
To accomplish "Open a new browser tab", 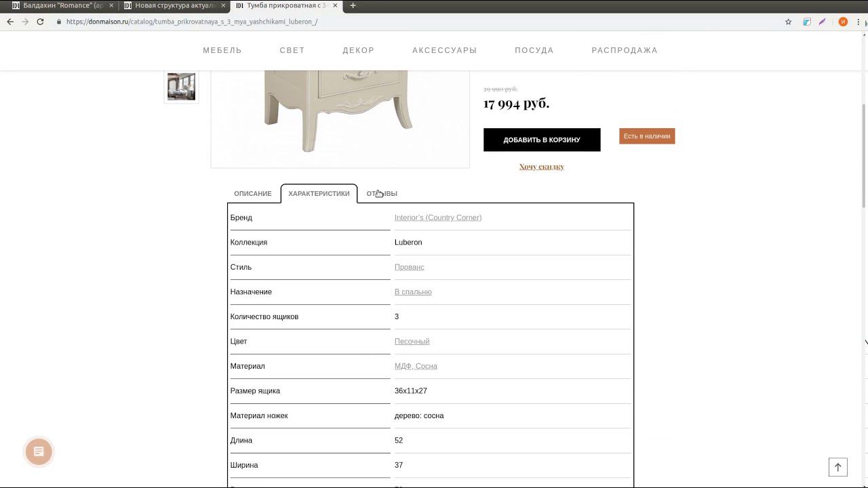I will (353, 5).
